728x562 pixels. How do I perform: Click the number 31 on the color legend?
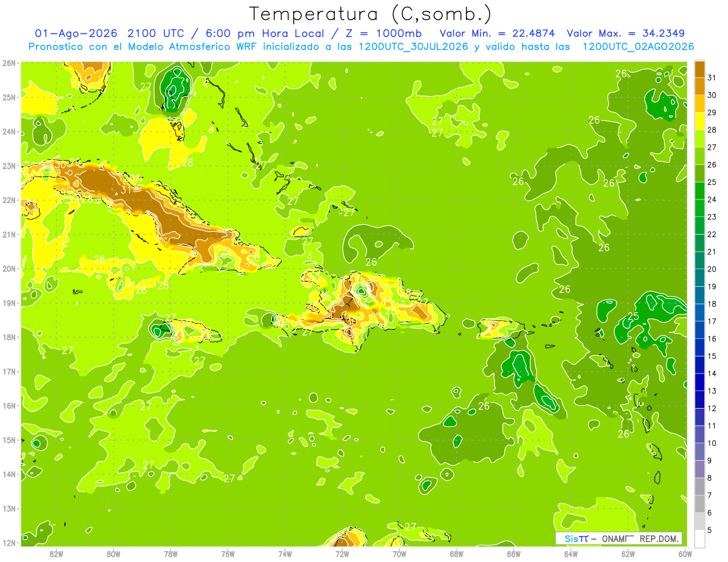[712, 78]
